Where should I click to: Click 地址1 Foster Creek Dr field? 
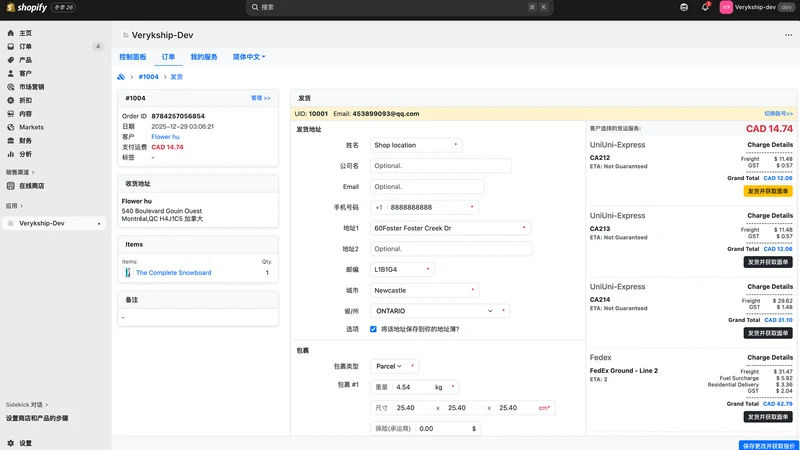coord(450,228)
